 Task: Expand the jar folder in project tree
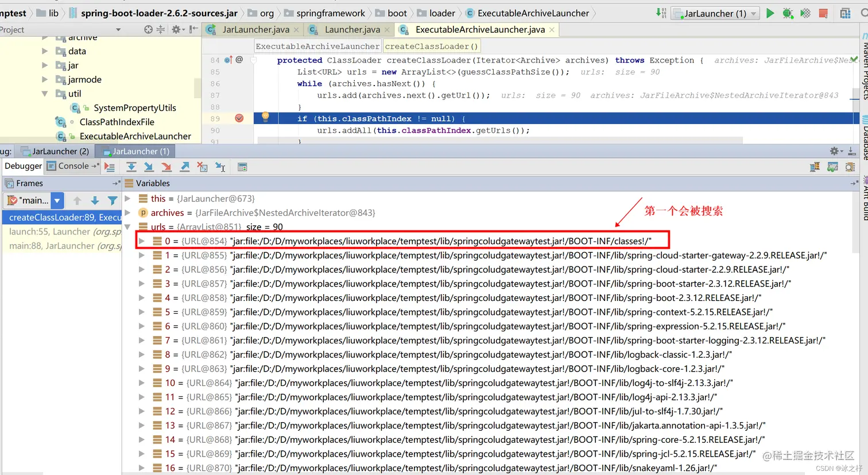pyautogui.click(x=45, y=65)
